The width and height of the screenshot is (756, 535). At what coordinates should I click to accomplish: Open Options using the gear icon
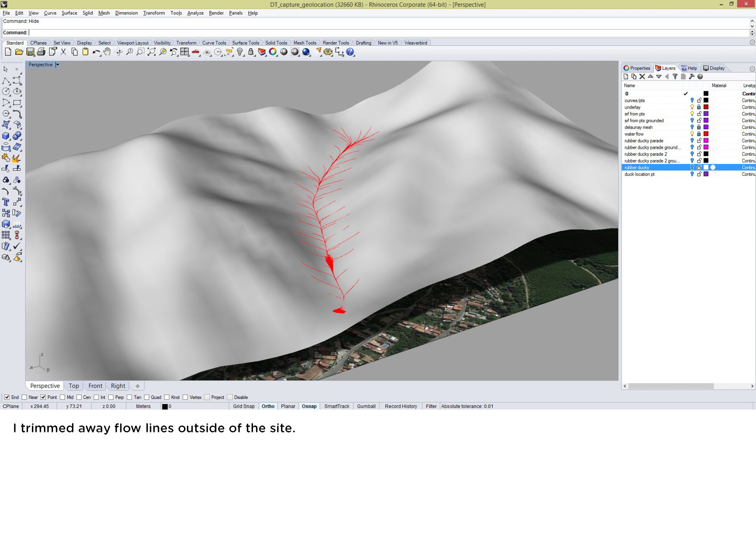pyautogui.click(x=328, y=52)
